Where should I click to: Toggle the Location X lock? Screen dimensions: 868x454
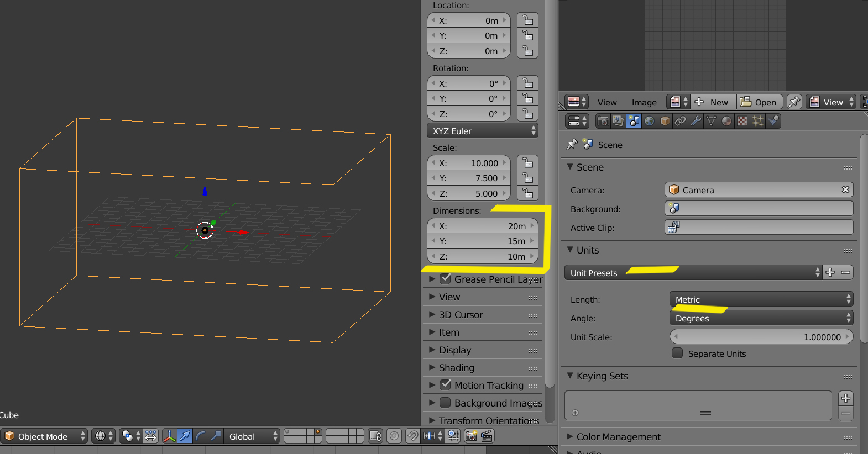(x=528, y=20)
